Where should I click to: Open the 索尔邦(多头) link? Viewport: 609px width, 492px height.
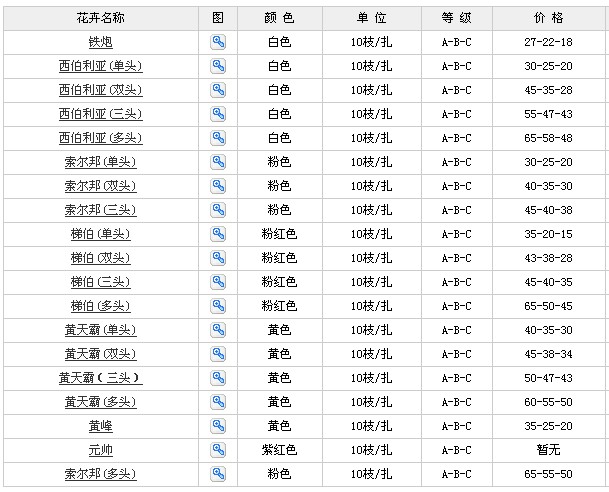point(101,474)
